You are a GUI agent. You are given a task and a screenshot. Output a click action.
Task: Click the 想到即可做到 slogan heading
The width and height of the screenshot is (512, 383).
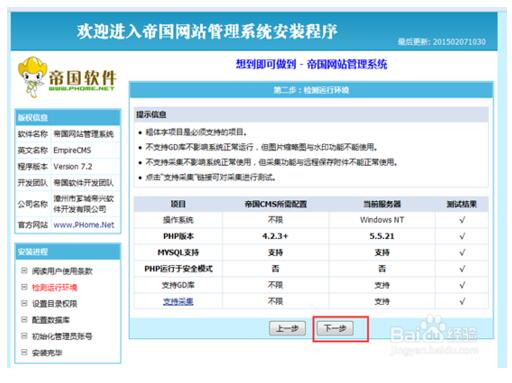[x=311, y=64]
